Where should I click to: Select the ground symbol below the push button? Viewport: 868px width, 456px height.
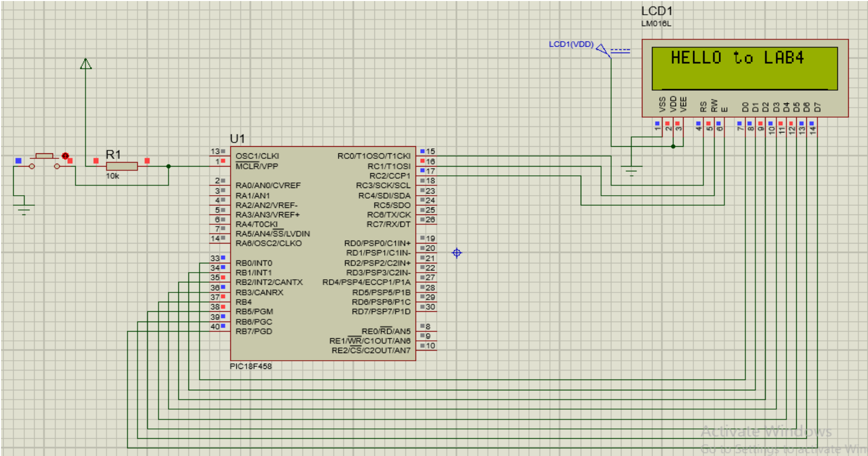(x=23, y=209)
